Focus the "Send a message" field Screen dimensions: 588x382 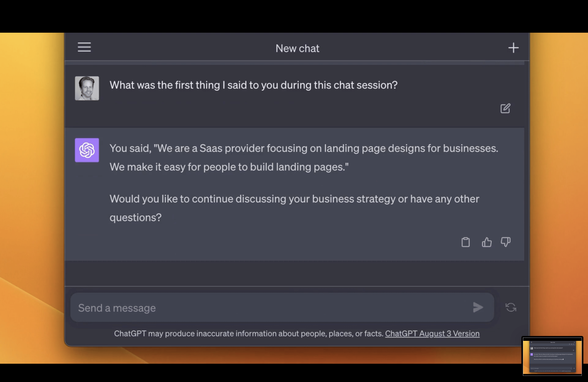click(x=272, y=308)
